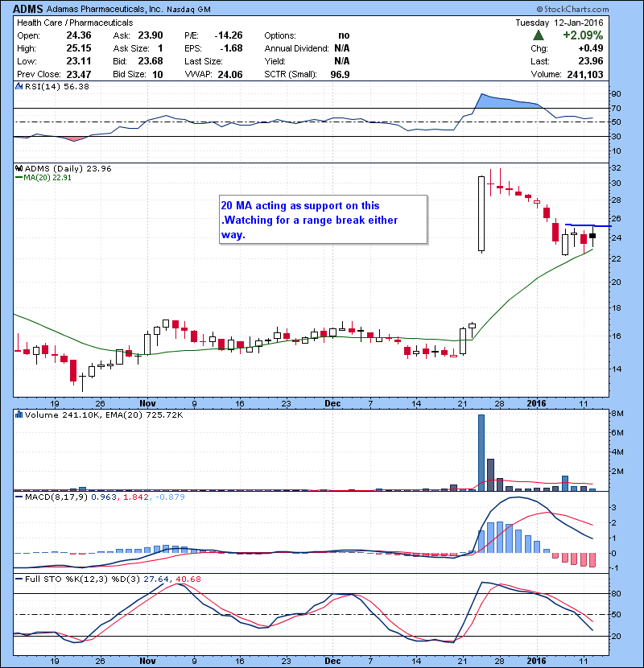The width and height of the screenshot is (644, 668).
Task: Click the ADMS ticker symbol in header
Action: [28, 9]
